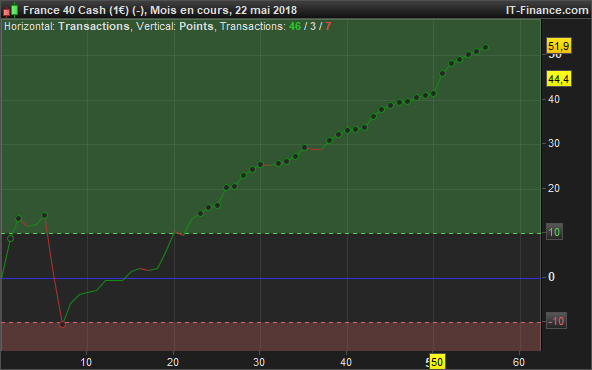Click the 60 label on horizontal axis
Image resolution: width=592 pixels, height=370 pixels.
[519, 362]
